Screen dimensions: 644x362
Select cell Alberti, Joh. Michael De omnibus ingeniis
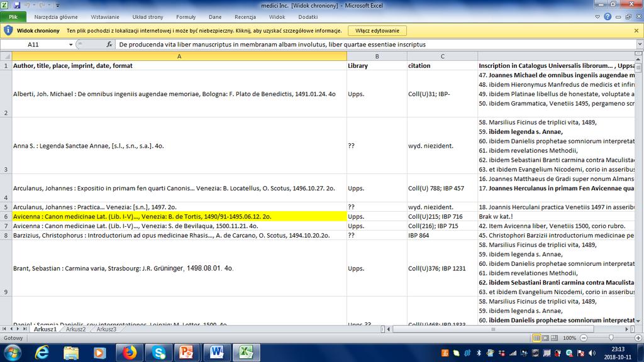tap(179, 94)
